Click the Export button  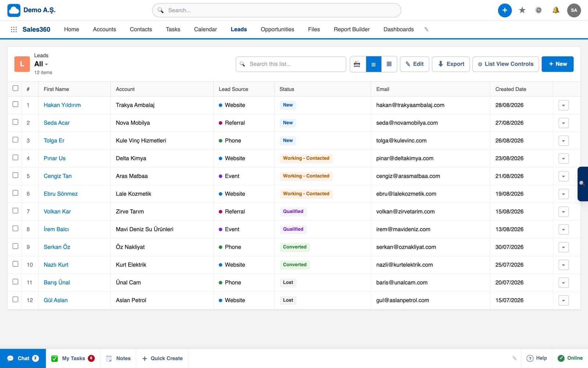click(x=451, y=64)
